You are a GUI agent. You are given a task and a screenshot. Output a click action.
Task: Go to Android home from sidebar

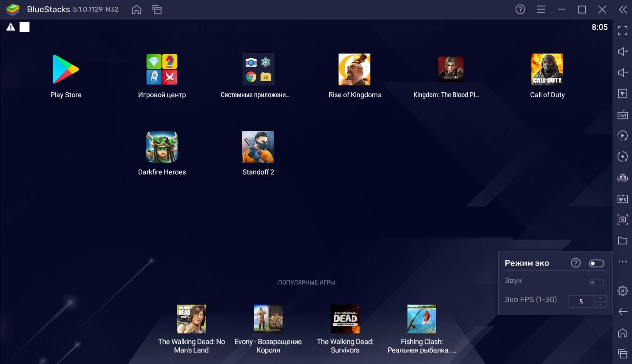(623, 333)
